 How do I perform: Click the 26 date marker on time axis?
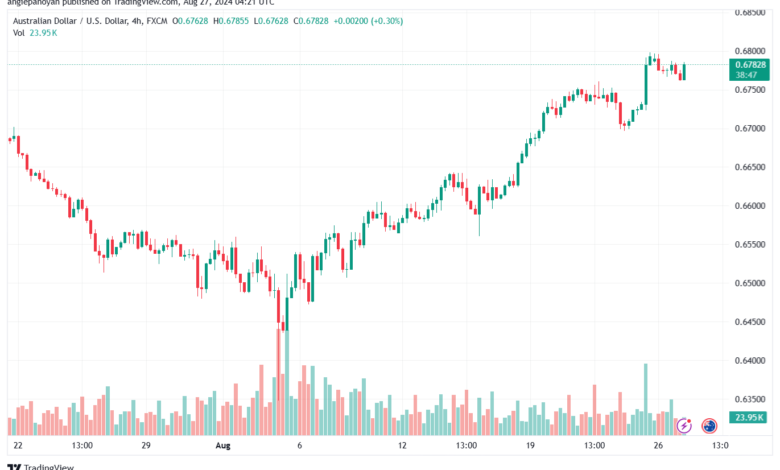658,445
